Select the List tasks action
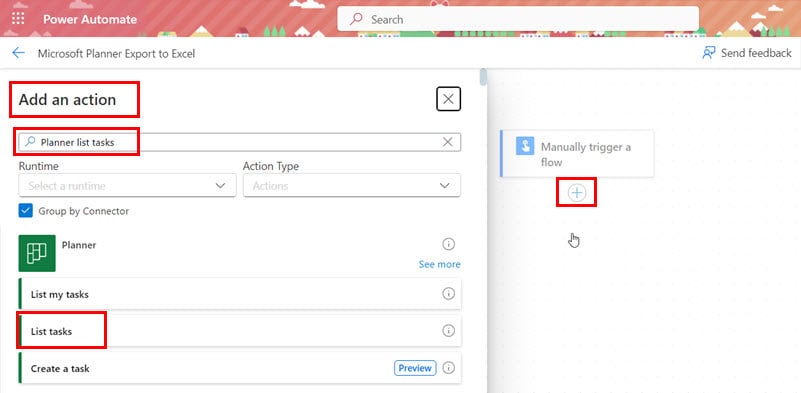Image resolution: width=801 pixels, height=393 pixels. (x=240, y=331)
